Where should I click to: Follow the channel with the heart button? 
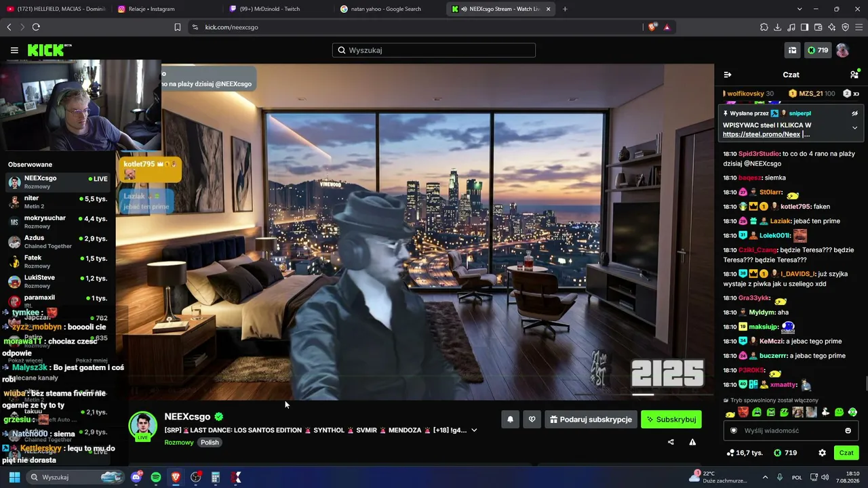pyautogui.click(x=532, y=420)
